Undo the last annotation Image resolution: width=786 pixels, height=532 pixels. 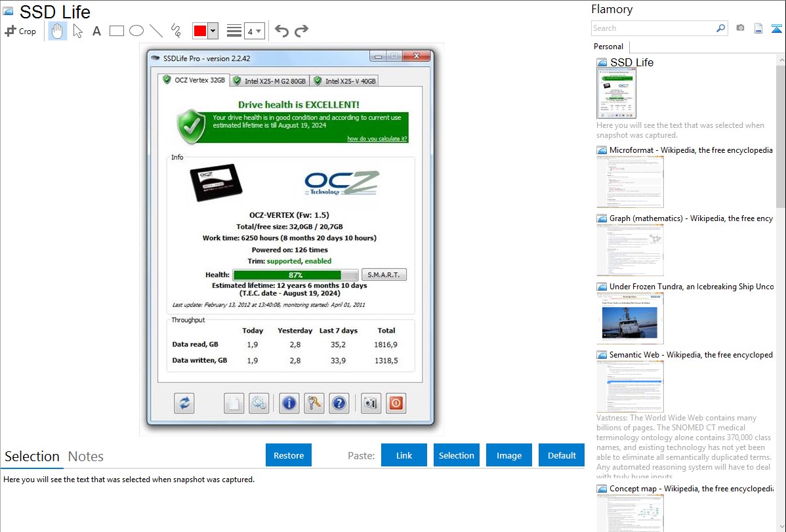pos(281,31)
